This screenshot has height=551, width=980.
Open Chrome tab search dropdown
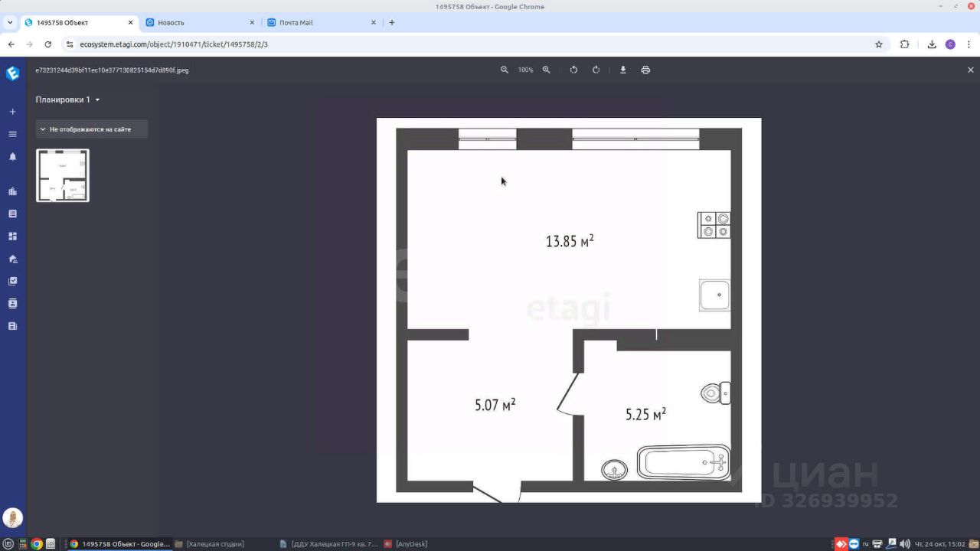[x=10, y=22]
